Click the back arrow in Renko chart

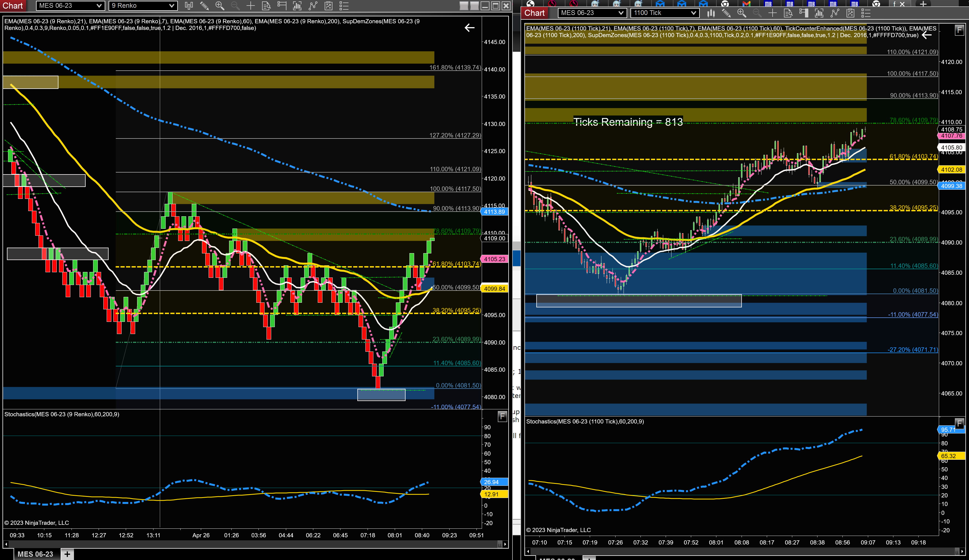pyautogui.click(x=470, y=28)
